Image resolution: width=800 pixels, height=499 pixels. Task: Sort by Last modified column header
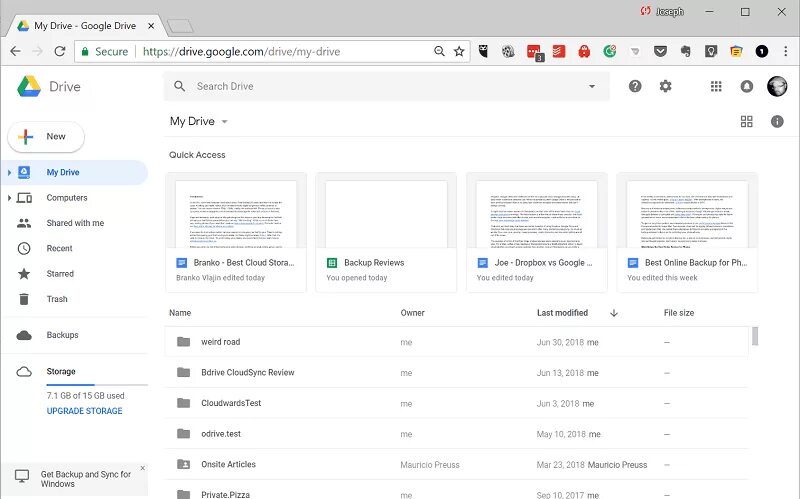tap(562, 313)
